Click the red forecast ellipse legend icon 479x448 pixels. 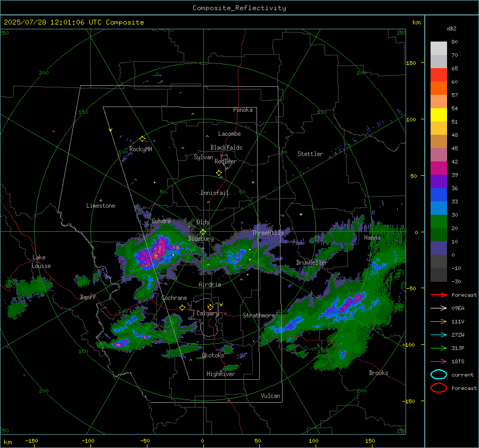click(x=439, y=388)
